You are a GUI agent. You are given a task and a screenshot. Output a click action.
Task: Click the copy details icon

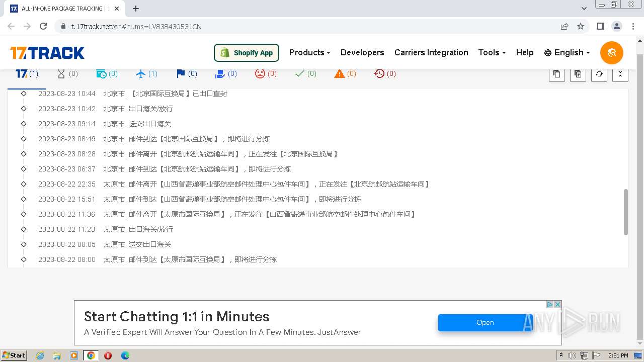point(578,74)
